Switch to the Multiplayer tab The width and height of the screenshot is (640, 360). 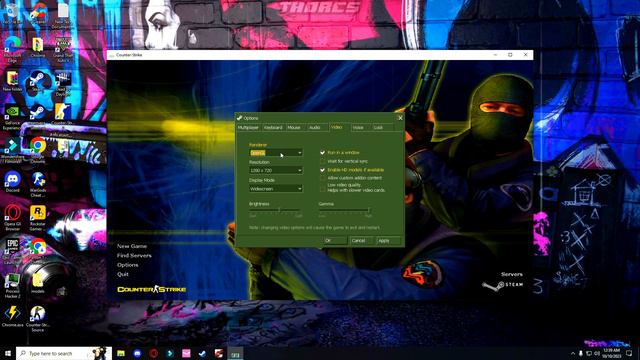click(249, 128)
